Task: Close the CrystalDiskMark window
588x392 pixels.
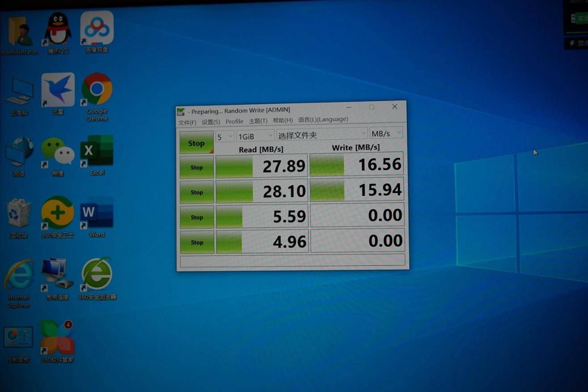Action: (x=394, y=107)
